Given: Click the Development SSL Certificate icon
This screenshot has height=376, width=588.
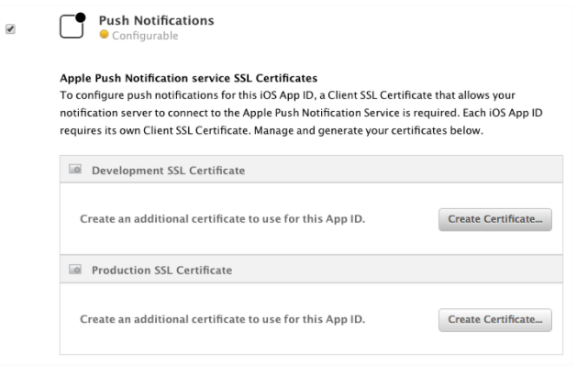Looking at the screenshot, I should click(75, 171).
